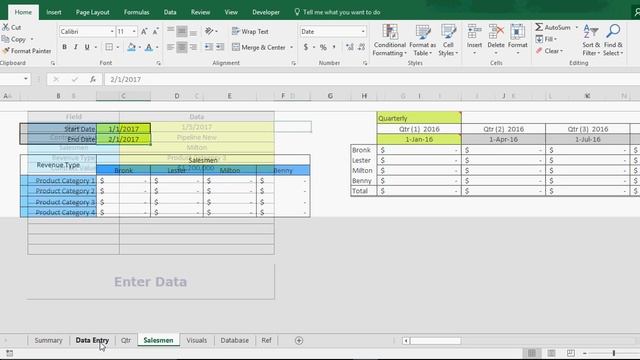Decrease the indent
The image size is (640, 360).
point(209,47)
